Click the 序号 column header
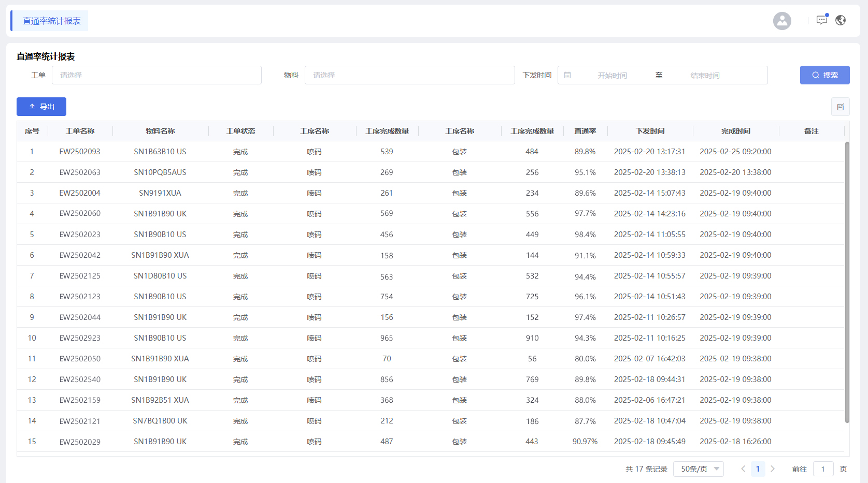Screen dimensions: 868x483 pyautogui.click(x=32, y=131)
